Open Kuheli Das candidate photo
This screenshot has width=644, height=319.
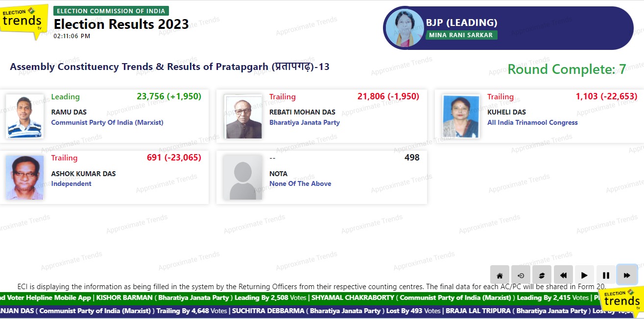click(461, 116)
